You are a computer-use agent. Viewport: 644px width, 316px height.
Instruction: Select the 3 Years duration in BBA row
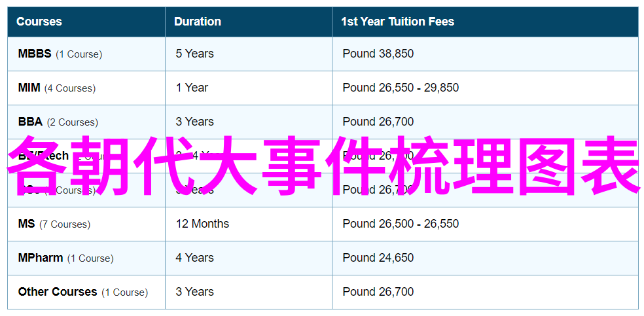pos(194,122)
